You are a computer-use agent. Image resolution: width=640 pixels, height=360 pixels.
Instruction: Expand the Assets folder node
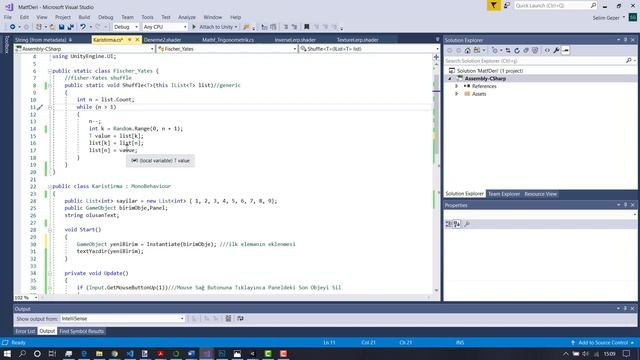pos(457,94)
